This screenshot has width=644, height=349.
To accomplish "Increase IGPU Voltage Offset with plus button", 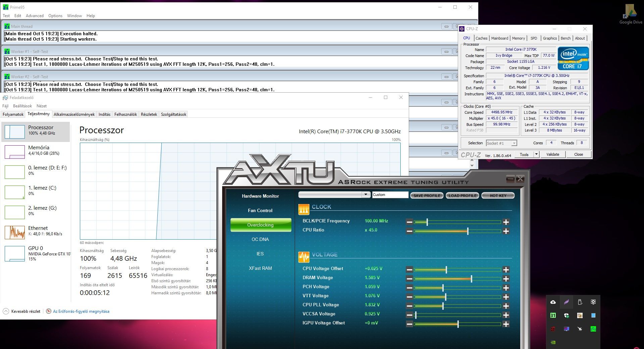I will point(506,324).
